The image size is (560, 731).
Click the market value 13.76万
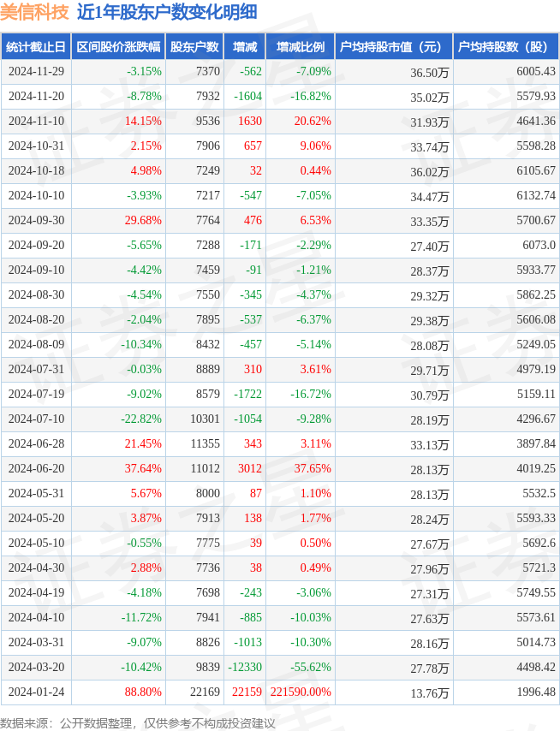pos(430,693)
